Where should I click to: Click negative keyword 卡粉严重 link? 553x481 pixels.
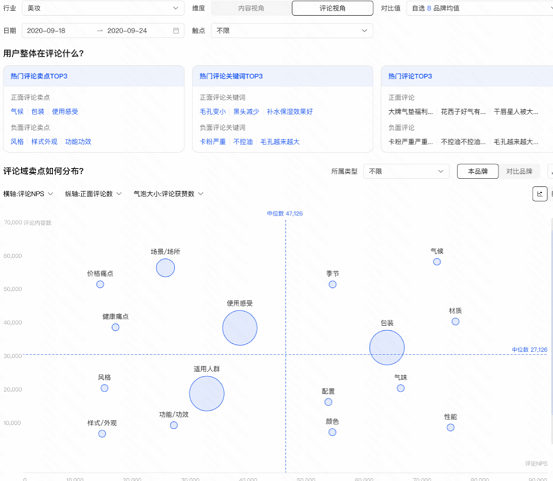[213, 141]
